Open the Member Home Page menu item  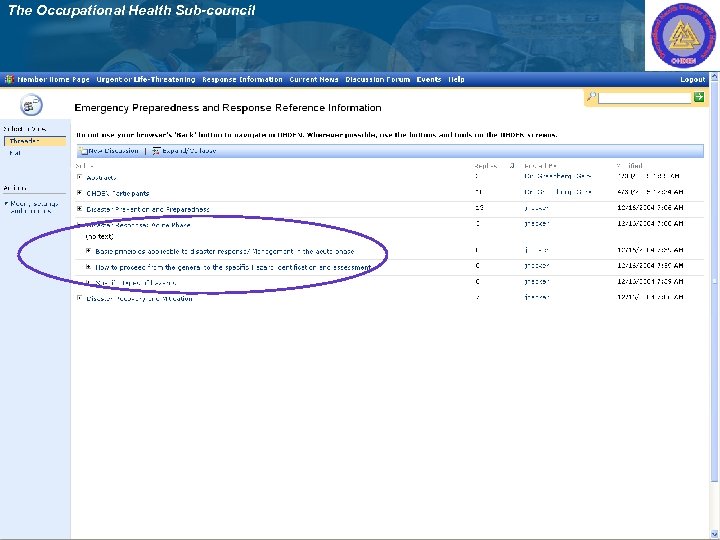coord(53,79)
